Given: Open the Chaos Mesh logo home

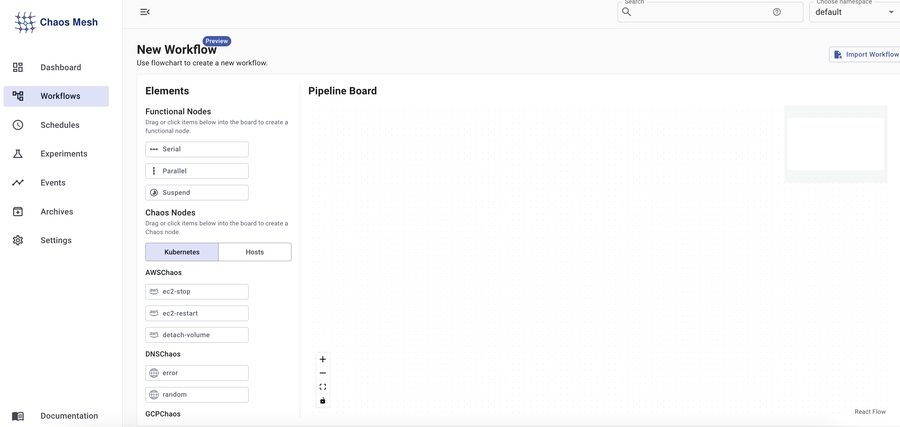Looking at the screenshot, I should 56,22.
